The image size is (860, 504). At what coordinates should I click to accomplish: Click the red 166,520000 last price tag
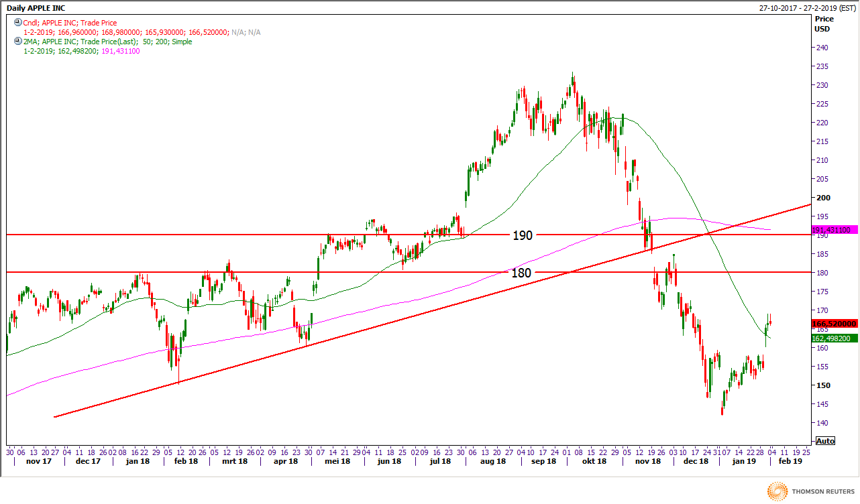click(835, 324)
